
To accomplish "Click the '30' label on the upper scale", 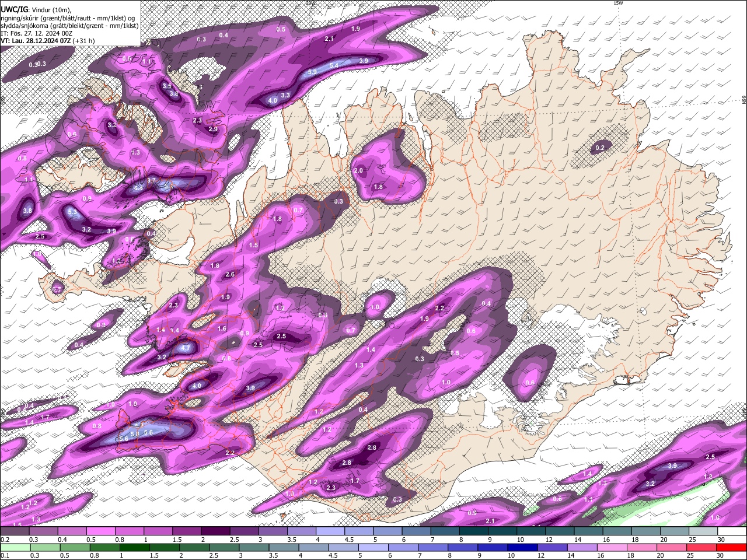I will pyautogui.click(x=721, y=540).
